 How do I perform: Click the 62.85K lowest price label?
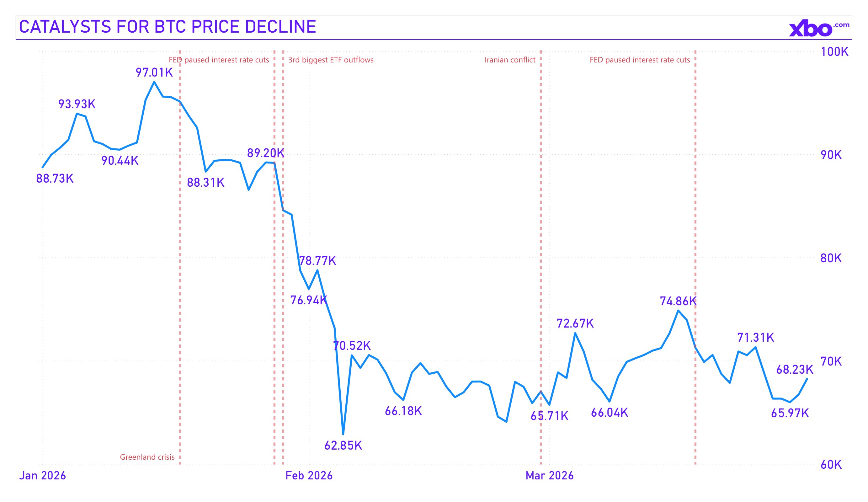(x=343, y=446)
